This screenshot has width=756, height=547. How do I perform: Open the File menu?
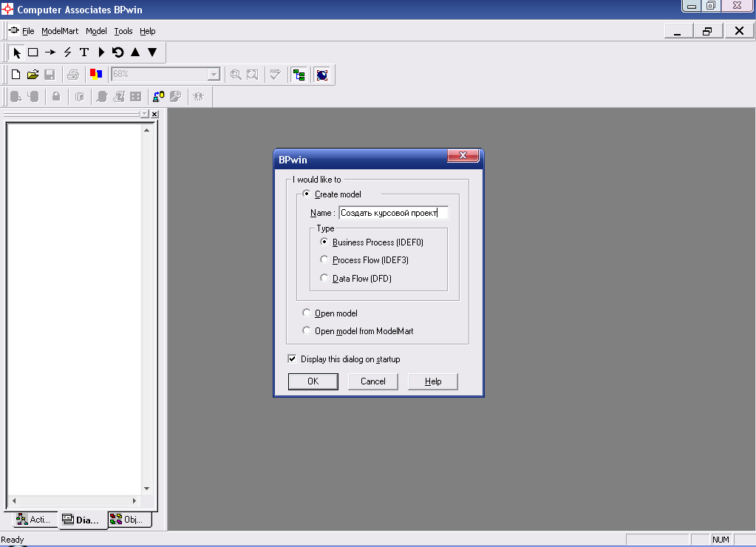28,31
